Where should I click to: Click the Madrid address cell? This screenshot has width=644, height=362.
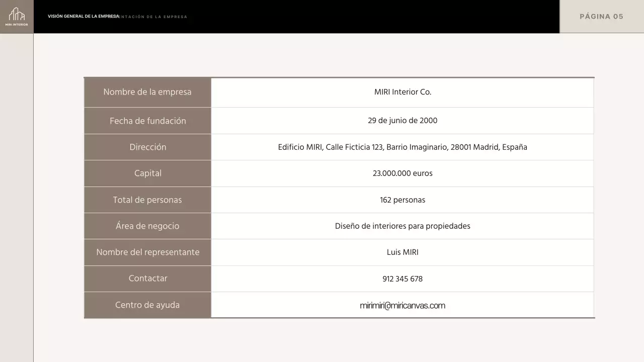[403, 147]
